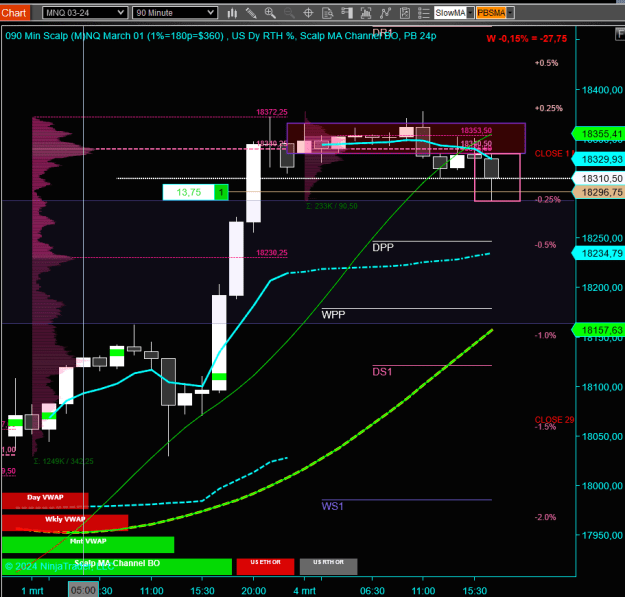This screenshot has width=625, height=597.
Task: Click the 18234,79 cyan price marker
Action: 598,253
